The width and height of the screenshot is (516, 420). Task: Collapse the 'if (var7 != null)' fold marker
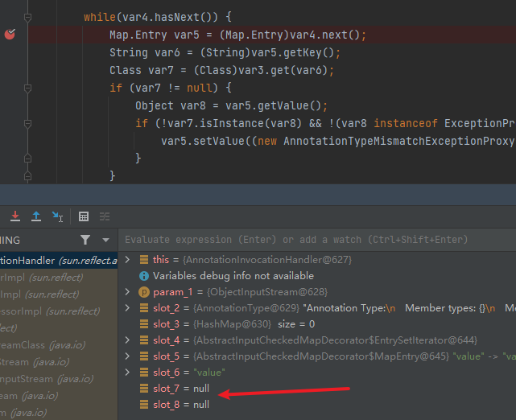pyautogui.click(x=28, y=89)
